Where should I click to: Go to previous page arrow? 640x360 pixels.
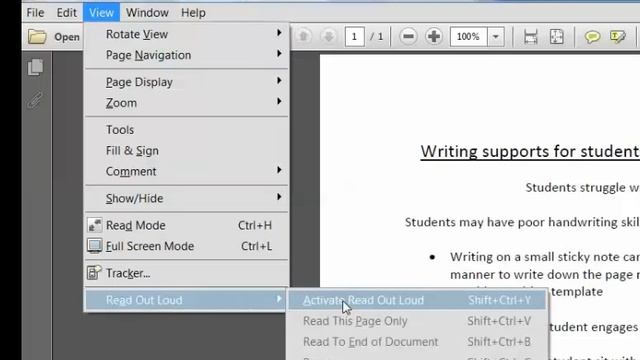[303, 36]
